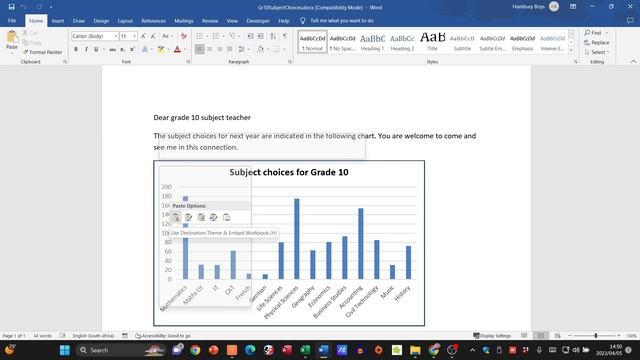Click the Format Painter tool
640x360 pixels.
point(42,52)
